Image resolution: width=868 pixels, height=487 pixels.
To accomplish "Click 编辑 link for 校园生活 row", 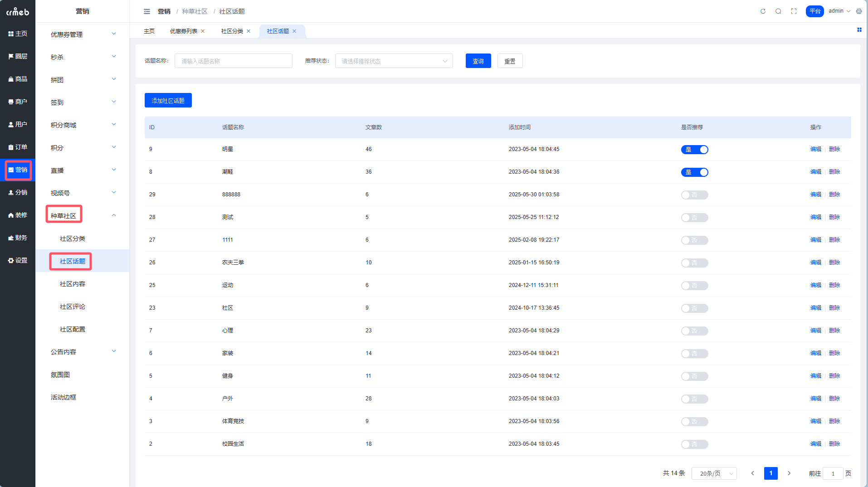I will 815,444.
